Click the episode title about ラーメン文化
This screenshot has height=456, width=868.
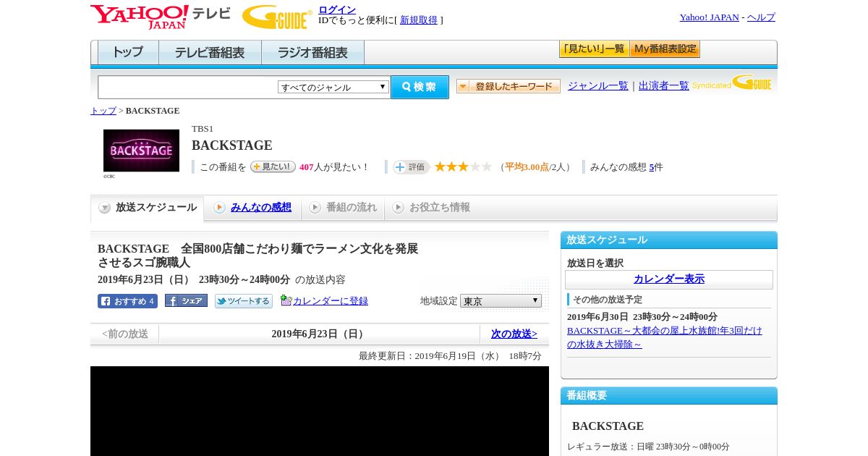pyautogui.click(x=258, y=256)
